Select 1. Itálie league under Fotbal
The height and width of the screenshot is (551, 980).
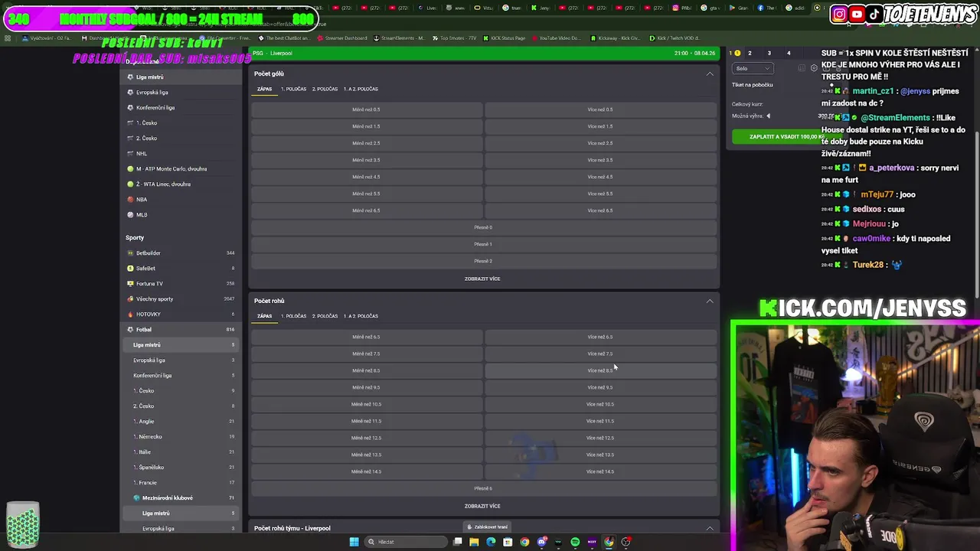coord(181,452)
